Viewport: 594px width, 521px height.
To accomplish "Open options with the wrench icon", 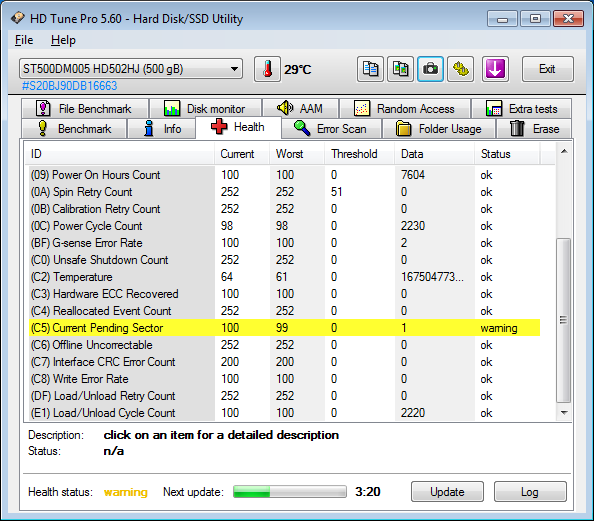I will 460,69.
